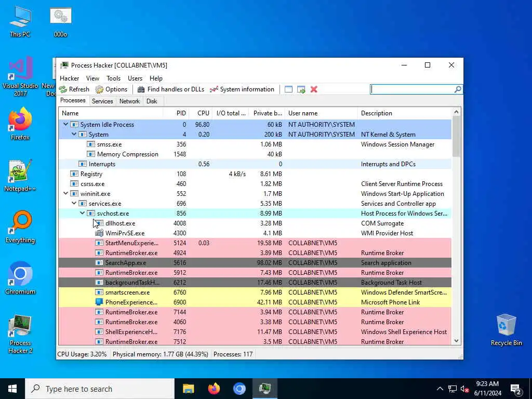Click the find window and thread icon
This screenshot has height=399, width=532.
tap(301, 89)
